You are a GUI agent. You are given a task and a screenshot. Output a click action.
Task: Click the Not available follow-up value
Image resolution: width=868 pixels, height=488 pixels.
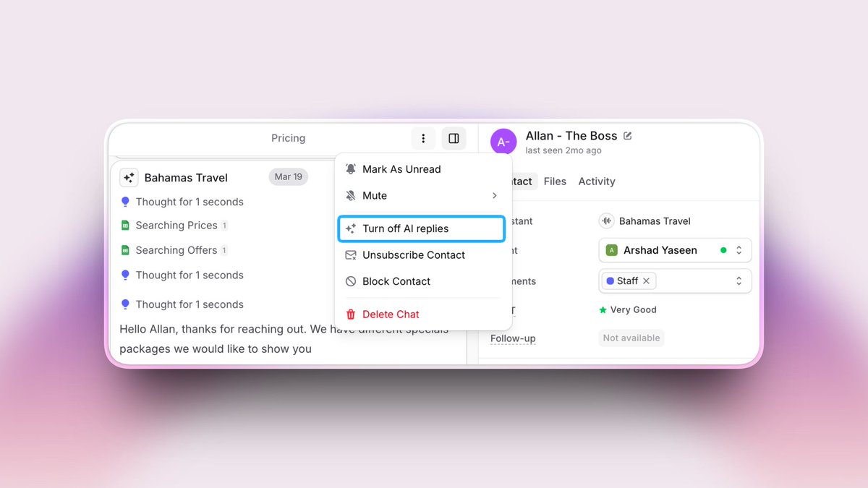pyautogui.click(x=631, y=338)
